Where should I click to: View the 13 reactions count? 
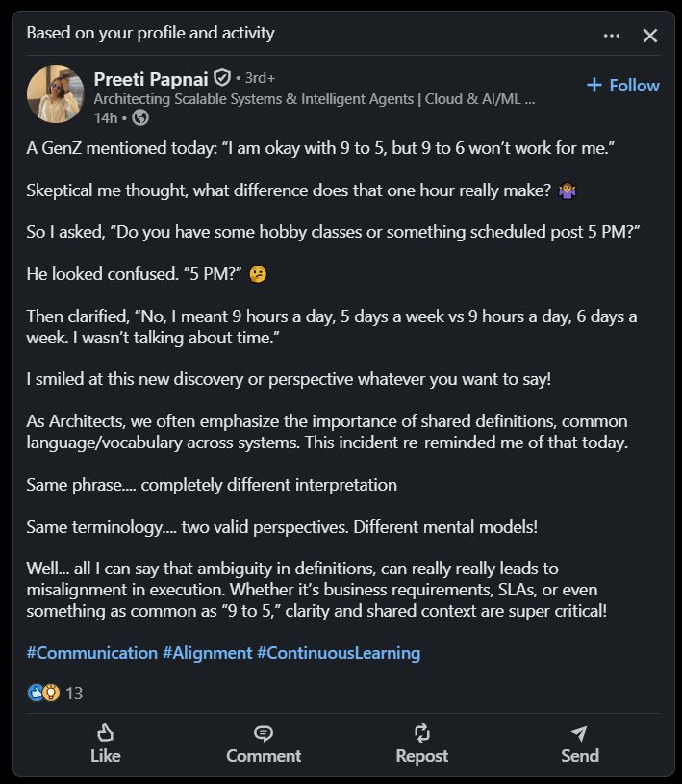click(74, 693)
